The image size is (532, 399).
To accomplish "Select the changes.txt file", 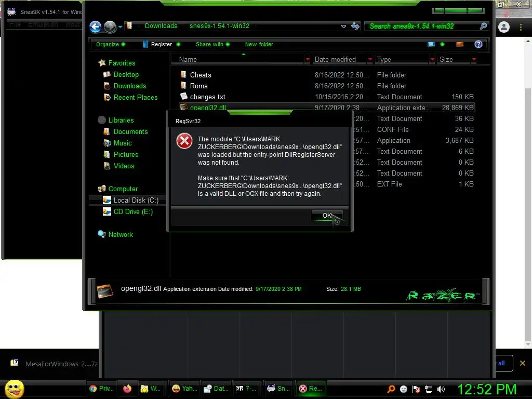I will (208, 97).
